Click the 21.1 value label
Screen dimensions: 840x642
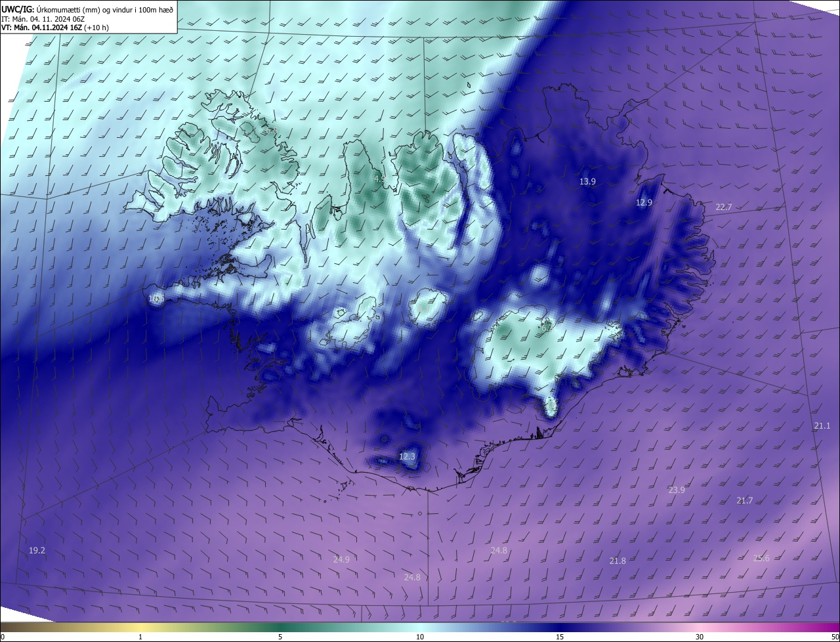(822, 425)
